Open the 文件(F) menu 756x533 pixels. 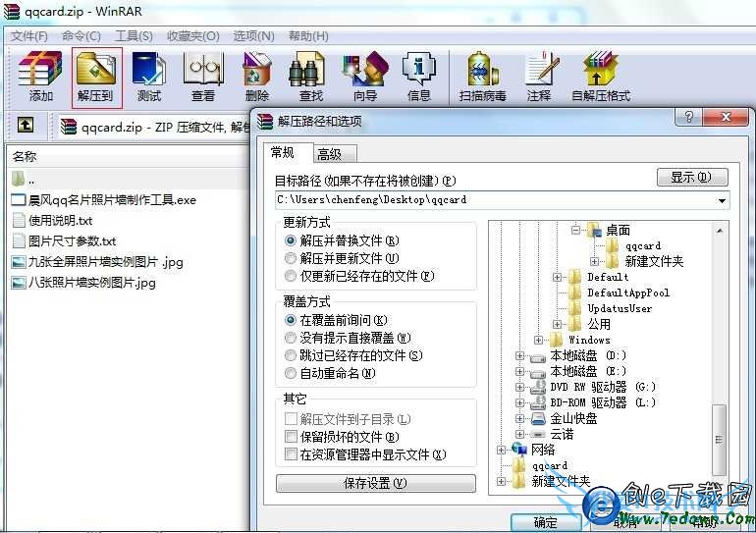(28, 36)
